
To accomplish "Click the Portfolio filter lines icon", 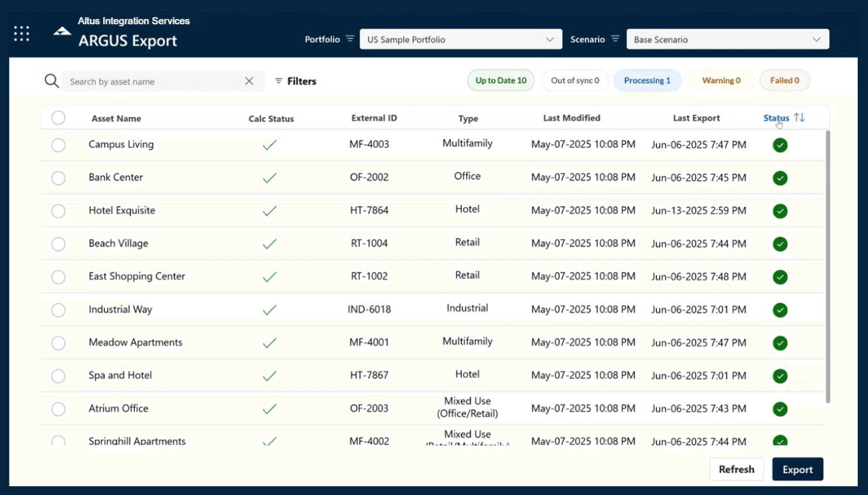I will [350, 39].
